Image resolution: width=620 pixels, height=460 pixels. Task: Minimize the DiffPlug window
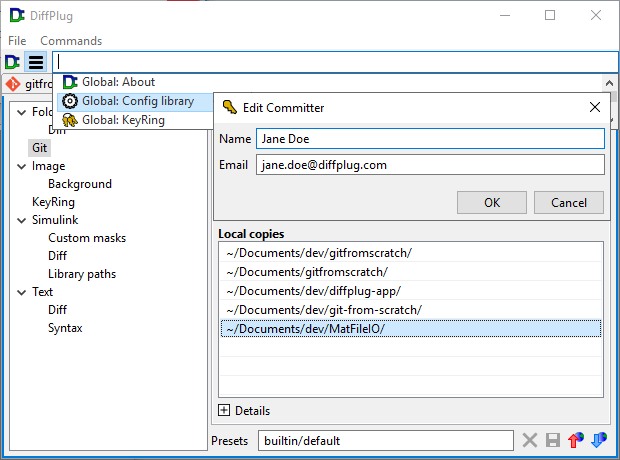tap(505, 15)
